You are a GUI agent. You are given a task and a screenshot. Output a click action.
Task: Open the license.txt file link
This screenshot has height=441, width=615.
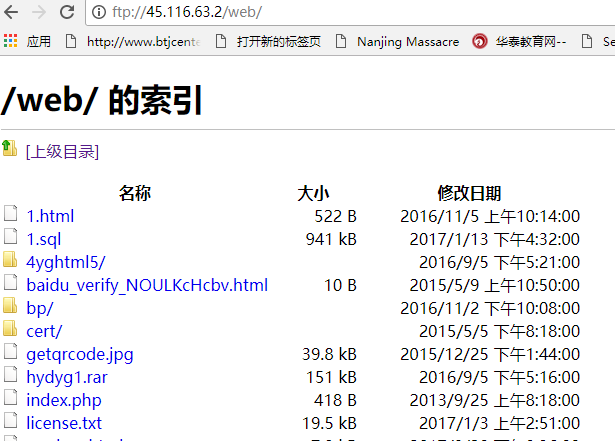64,423
